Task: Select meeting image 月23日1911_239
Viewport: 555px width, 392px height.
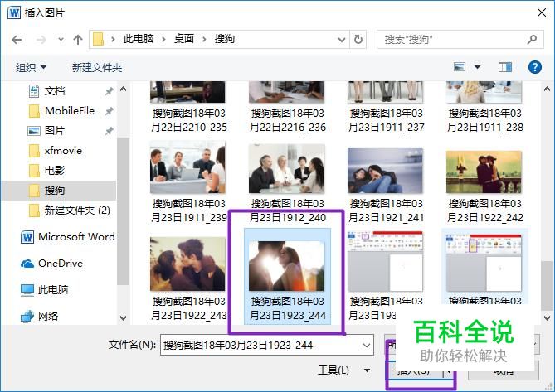Action: [x=188, y=182]
